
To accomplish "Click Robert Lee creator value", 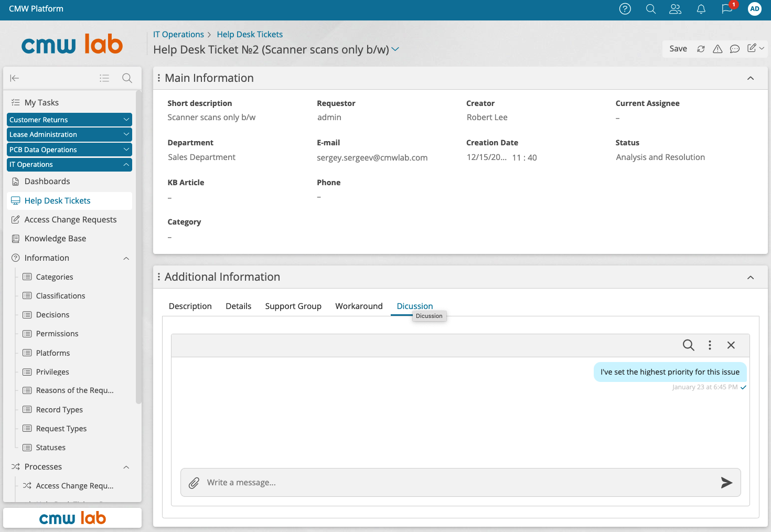I will [487, 118].
